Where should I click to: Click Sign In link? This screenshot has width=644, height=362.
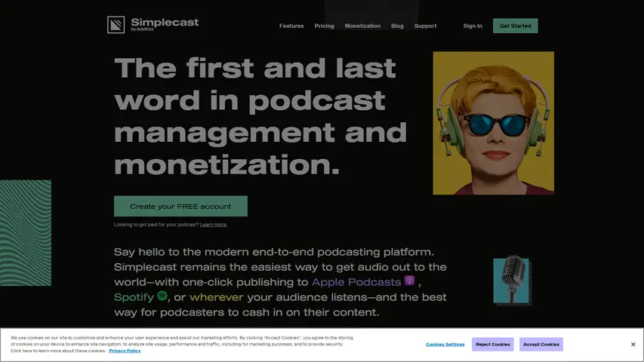[473, 26]
